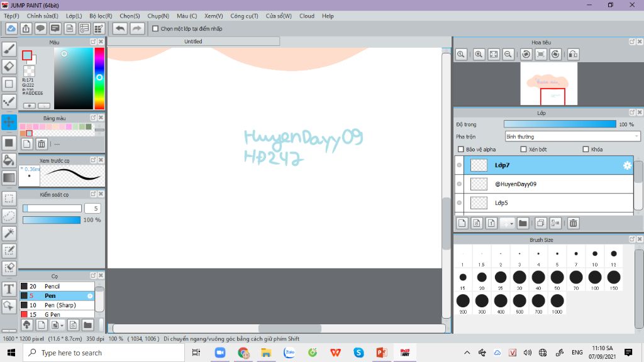Viewport: 644px width, 362px height.
Task: Click the brush size input field showing 5
Action: (x=92, y=209)
